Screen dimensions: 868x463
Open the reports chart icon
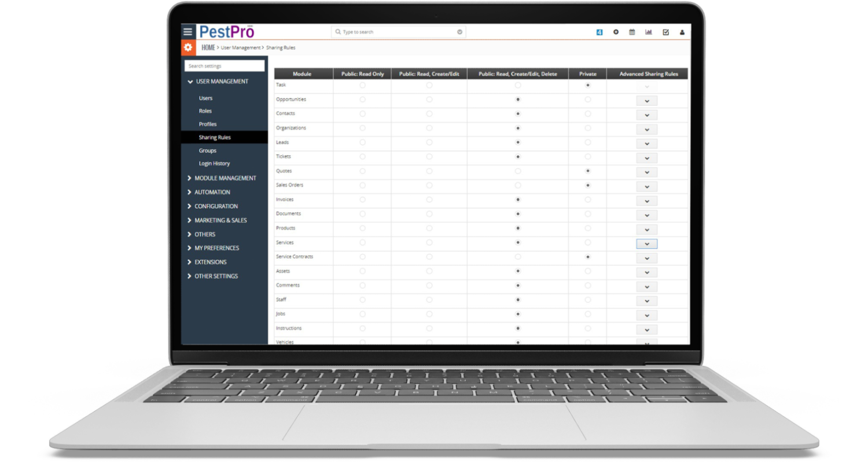[648, 32]
